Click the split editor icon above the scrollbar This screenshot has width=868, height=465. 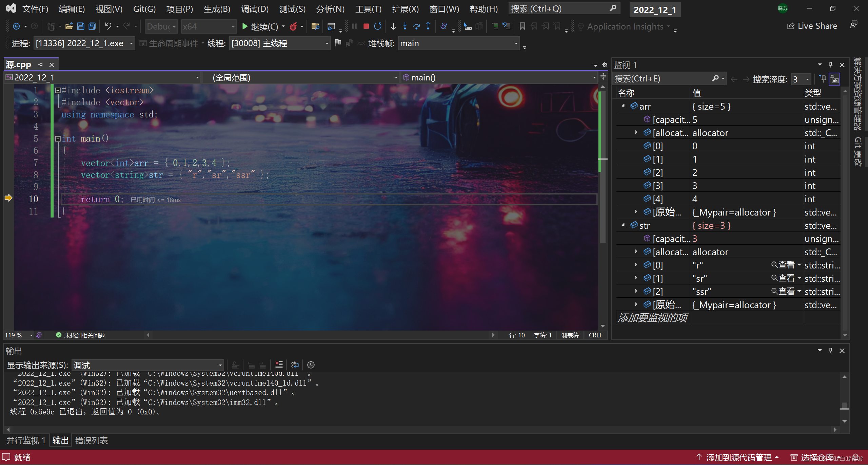coord(603,77)
